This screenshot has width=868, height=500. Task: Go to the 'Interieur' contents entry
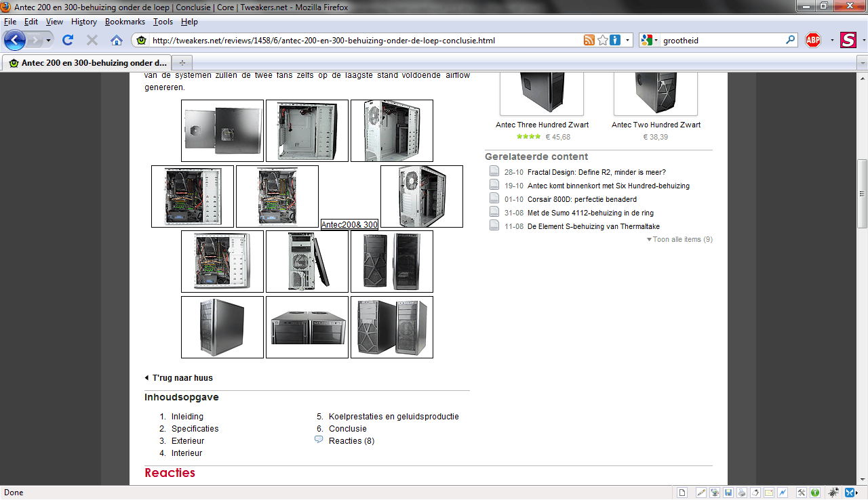[x=187, y=453]
